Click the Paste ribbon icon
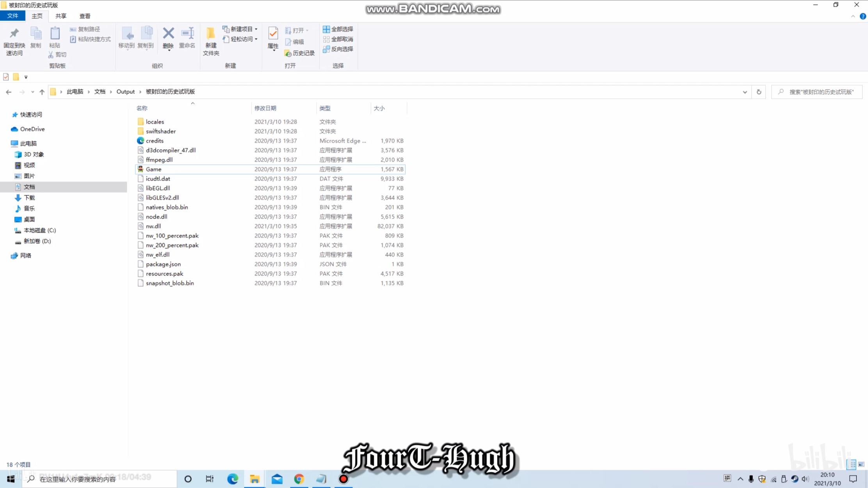 (55, 38)
